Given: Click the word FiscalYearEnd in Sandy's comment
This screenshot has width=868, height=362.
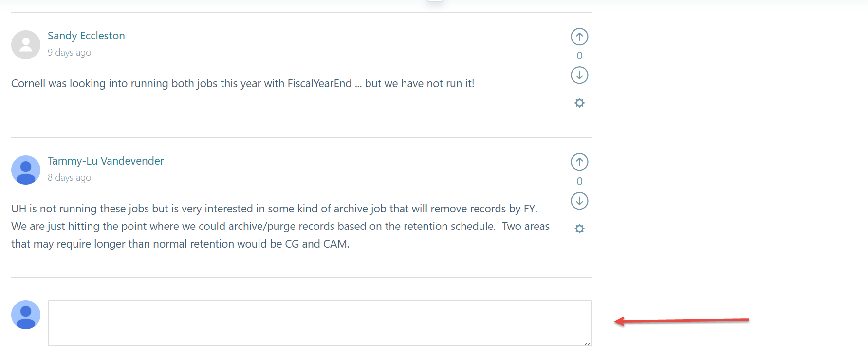Looking at the screenshot, I should (x=319, y=84).
